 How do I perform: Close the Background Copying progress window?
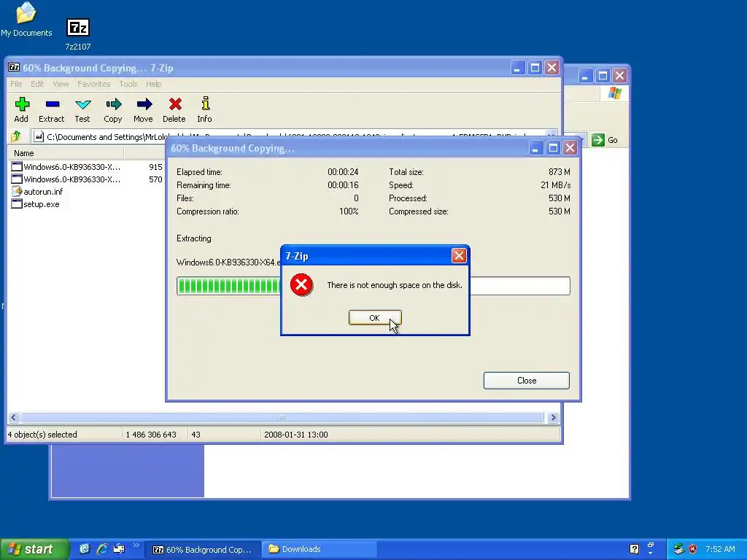(x=570, y=148)
